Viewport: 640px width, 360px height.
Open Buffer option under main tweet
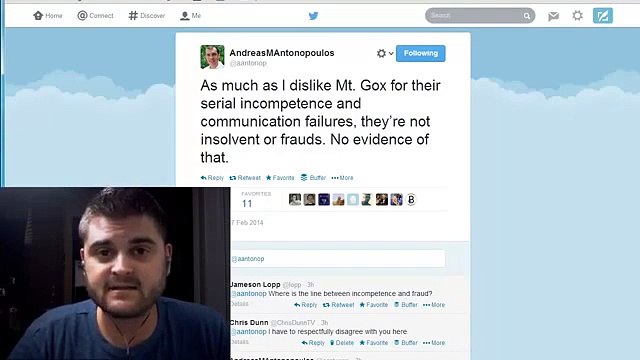tap(313, 178)
